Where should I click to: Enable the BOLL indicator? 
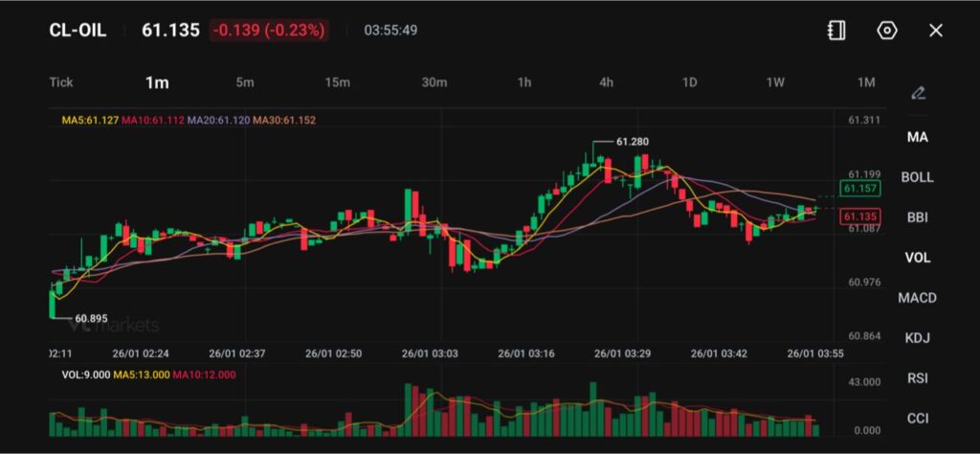pos(917,177)
